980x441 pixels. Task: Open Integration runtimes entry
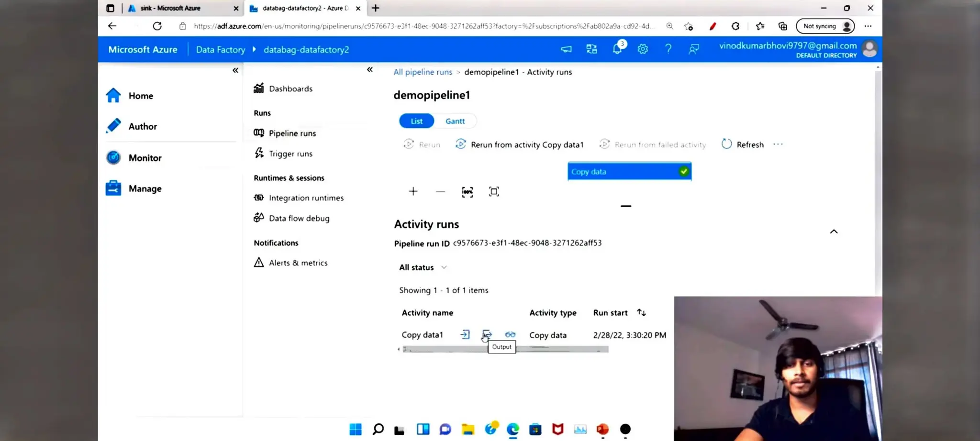(x=299, y=198)
